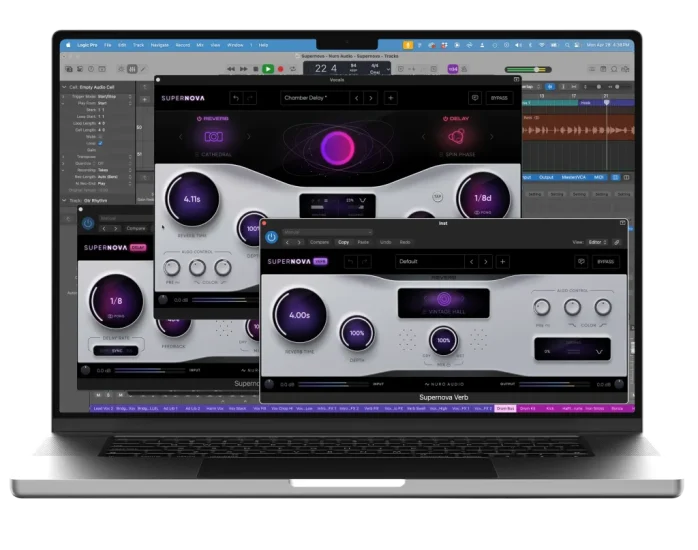Toggle the Supernova Verb plugin power button

coord(271,237)
